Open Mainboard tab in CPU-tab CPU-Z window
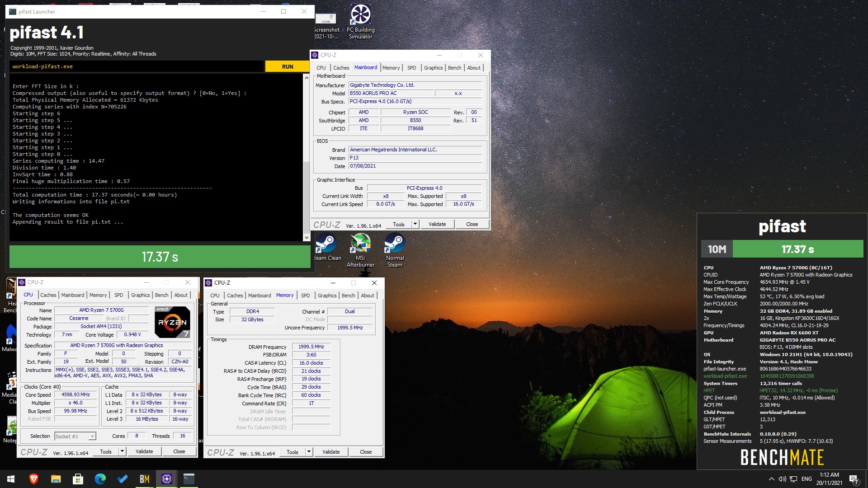The image size is (868, 488). [x=73, y=295]
